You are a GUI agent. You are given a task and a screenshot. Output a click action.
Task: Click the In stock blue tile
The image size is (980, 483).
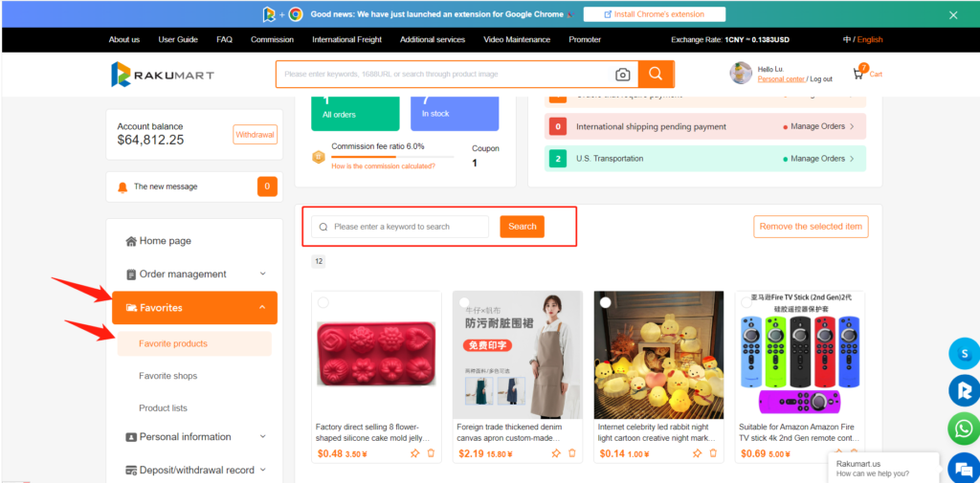click(x=455, y=113)
